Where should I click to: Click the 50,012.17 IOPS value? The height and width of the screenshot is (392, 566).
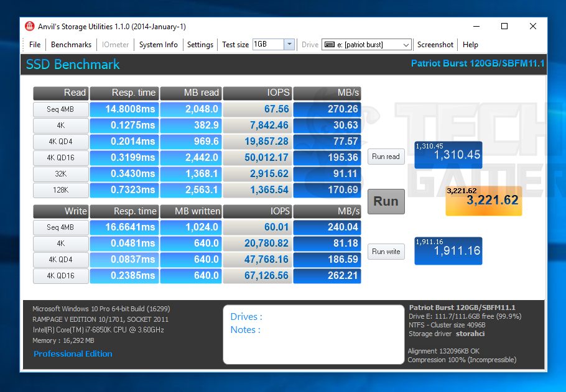257,158
